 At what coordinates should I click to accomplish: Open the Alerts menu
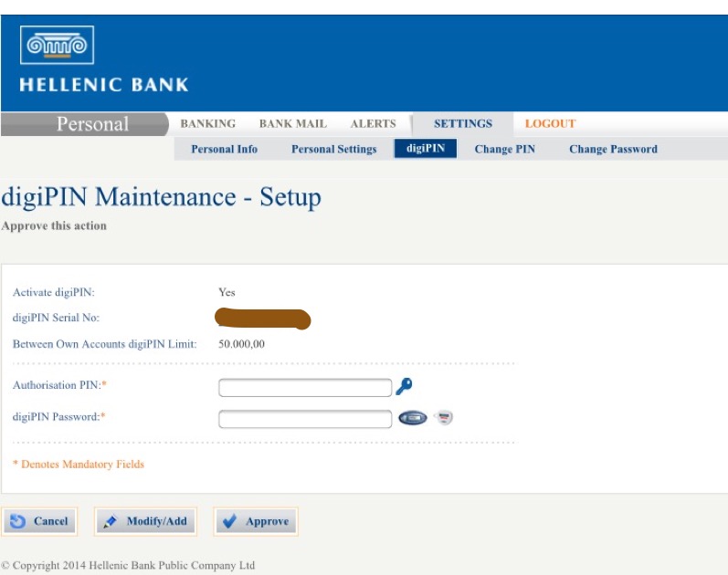tap(373, 124)
